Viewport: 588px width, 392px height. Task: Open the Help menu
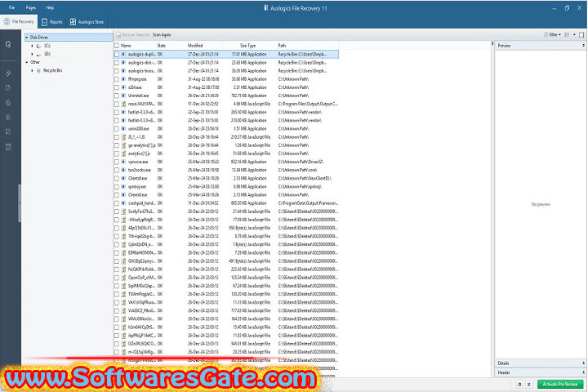pos(50,7)
